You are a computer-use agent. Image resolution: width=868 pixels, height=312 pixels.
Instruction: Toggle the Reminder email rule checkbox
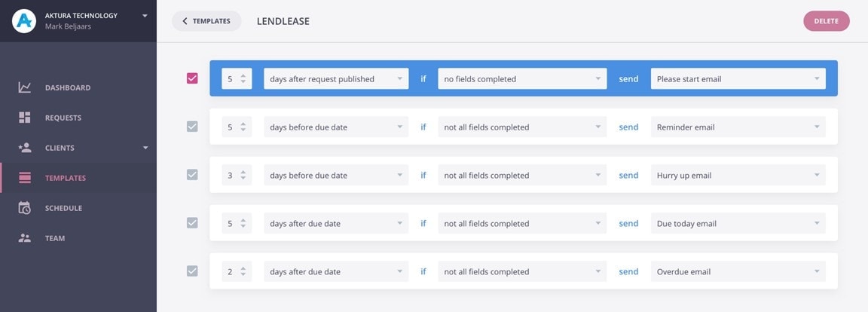click(x=192, y=127)
